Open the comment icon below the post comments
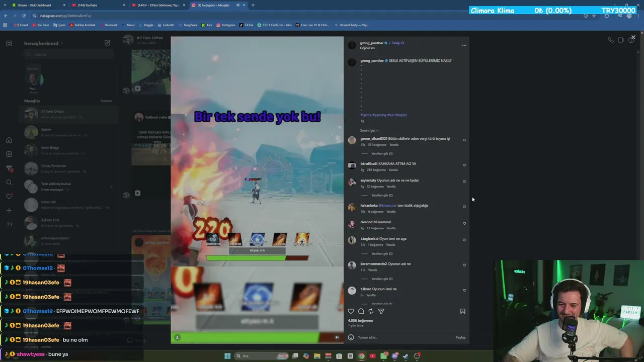This screenshot has height=362, width=644. pos(361,311)
